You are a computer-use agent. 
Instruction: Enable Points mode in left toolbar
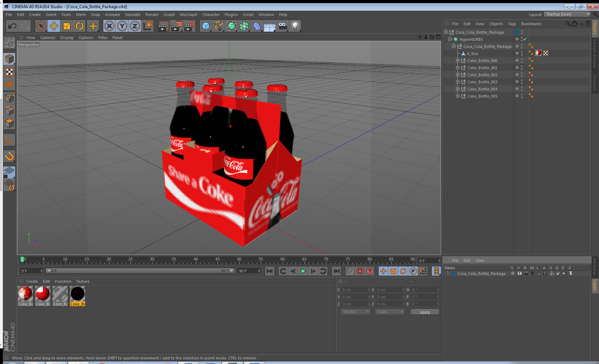tap(9, 98)
